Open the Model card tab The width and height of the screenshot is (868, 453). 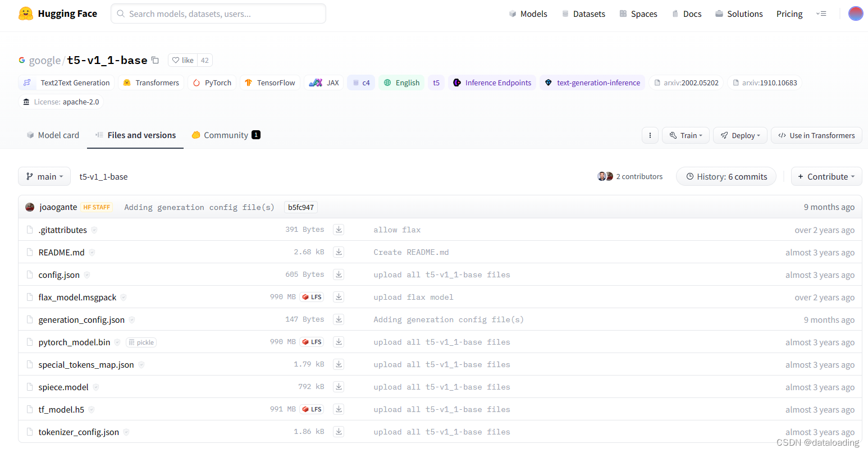53,135
